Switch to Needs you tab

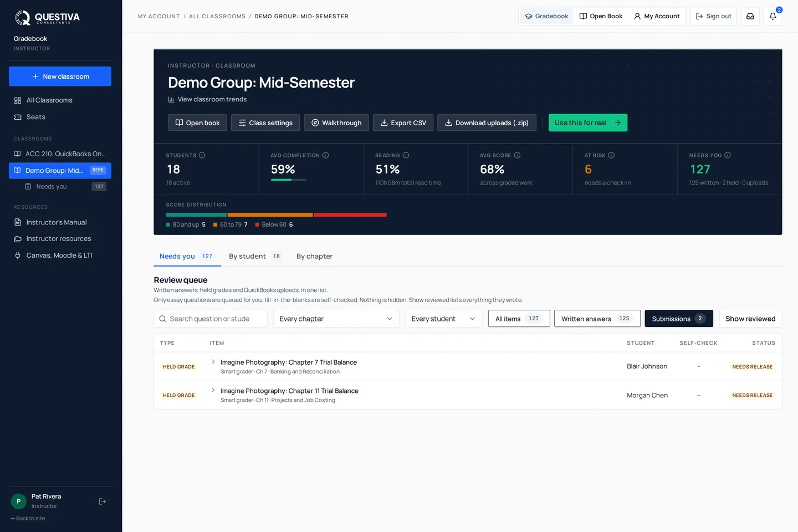click(187, 256)
